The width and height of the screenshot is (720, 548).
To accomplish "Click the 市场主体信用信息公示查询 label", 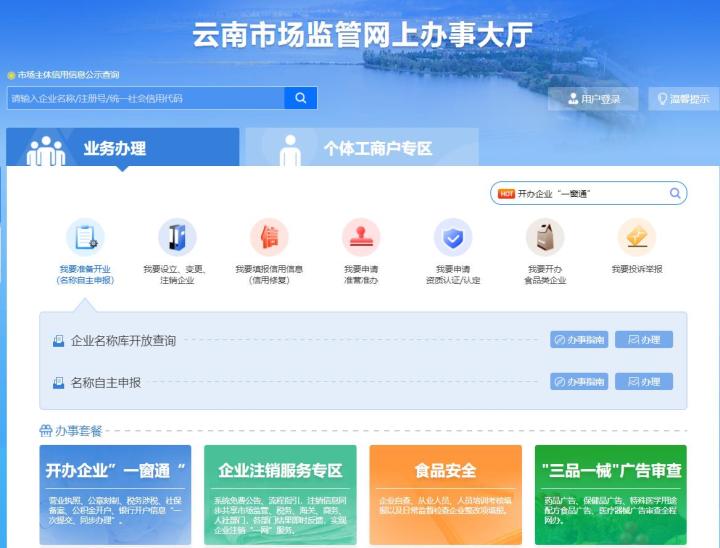I will (x=68, y=74).
